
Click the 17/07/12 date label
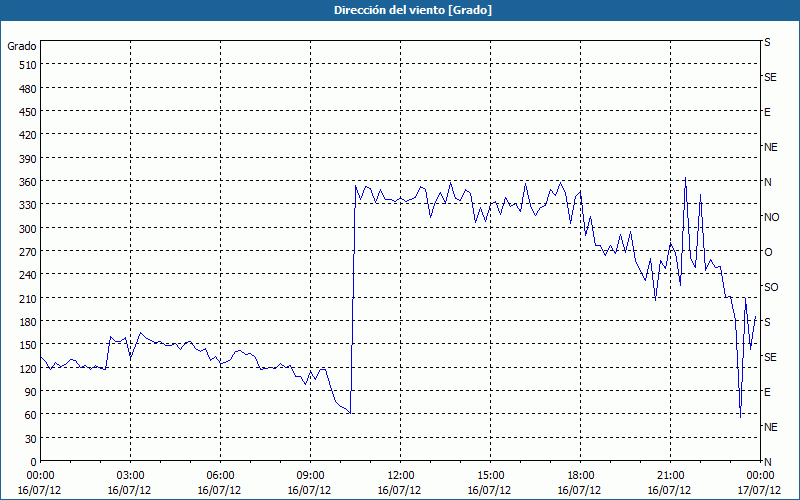click(759, 490)
